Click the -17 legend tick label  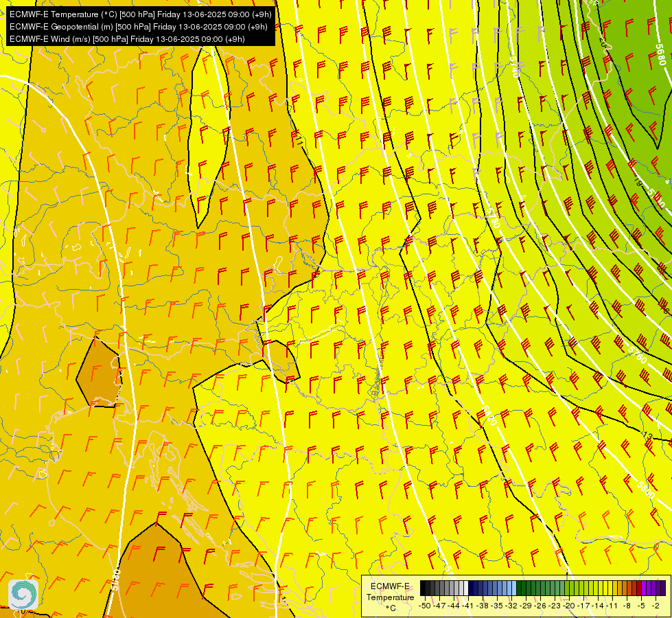tap(583, 606)
